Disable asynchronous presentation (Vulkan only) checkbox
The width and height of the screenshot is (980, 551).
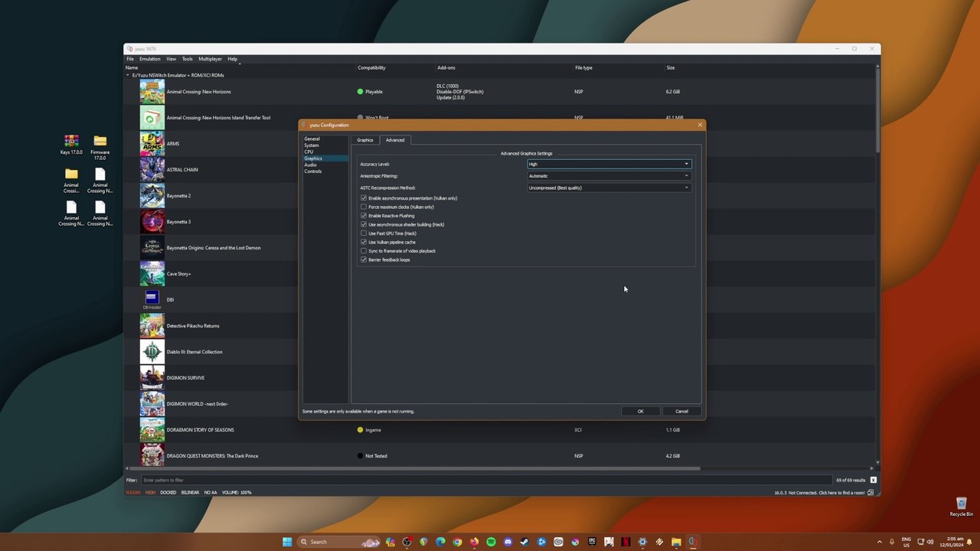coord(364,198)
